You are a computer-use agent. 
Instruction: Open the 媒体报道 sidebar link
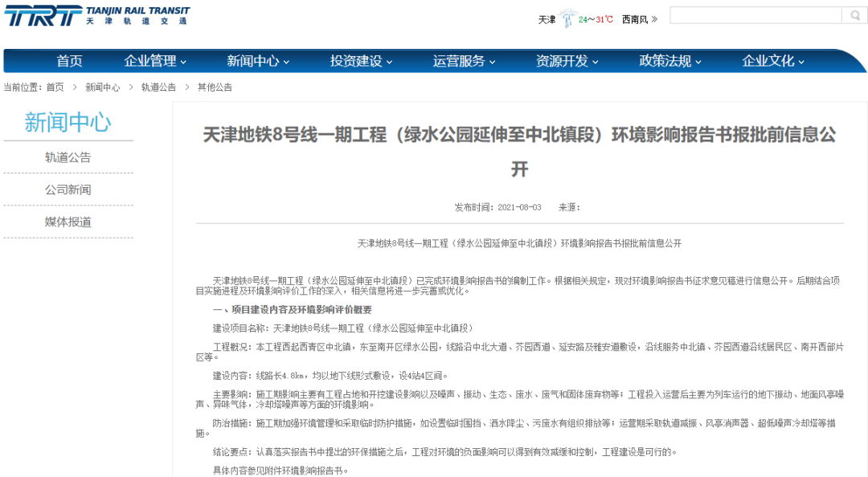coord(67,222)
